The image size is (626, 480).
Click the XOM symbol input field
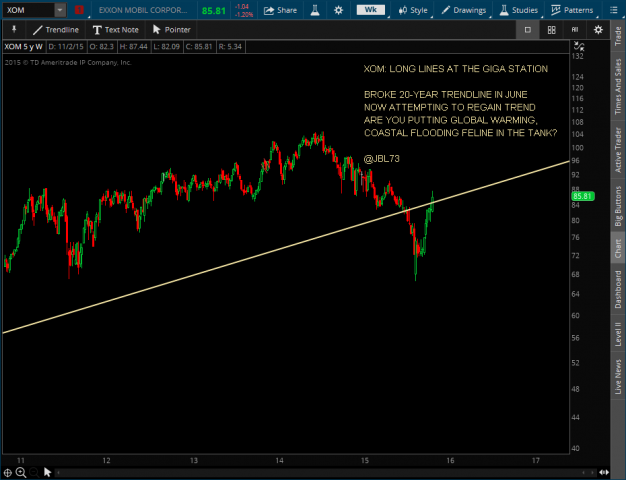pos(28,10)
